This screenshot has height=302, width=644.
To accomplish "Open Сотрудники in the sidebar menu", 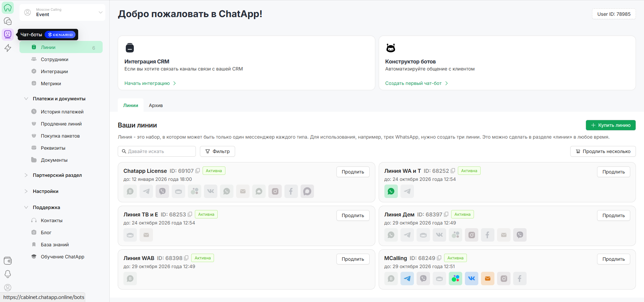I will click(54, 59).
